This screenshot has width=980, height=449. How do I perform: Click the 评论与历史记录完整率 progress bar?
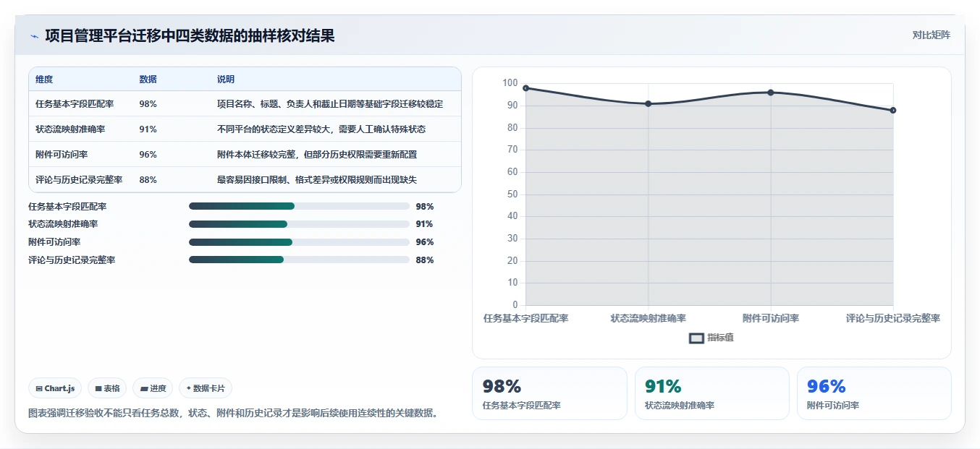point(299,260)
